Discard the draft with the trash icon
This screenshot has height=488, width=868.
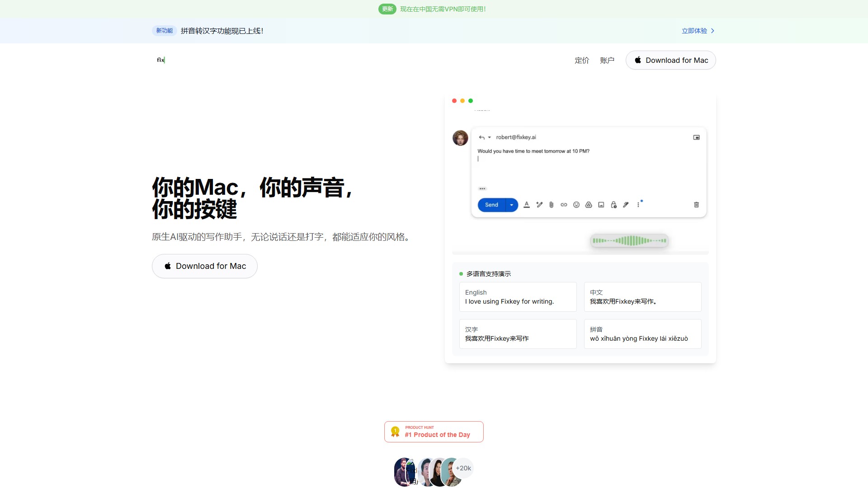coord(697,205)
